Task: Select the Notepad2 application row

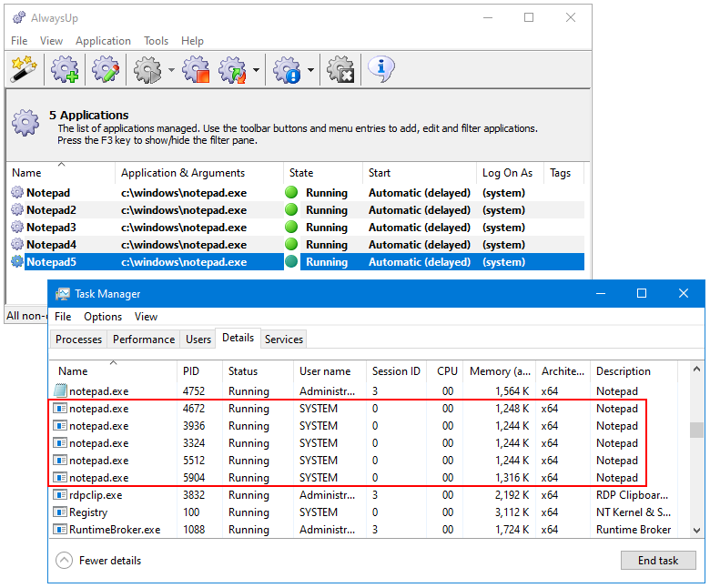Action: [x=297, y=210]
